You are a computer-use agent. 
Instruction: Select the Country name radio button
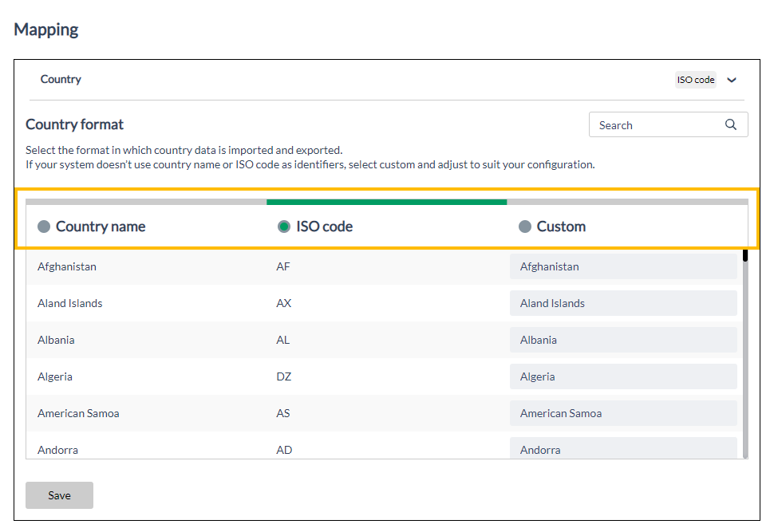pyautogui.click(x=43, y=227)
